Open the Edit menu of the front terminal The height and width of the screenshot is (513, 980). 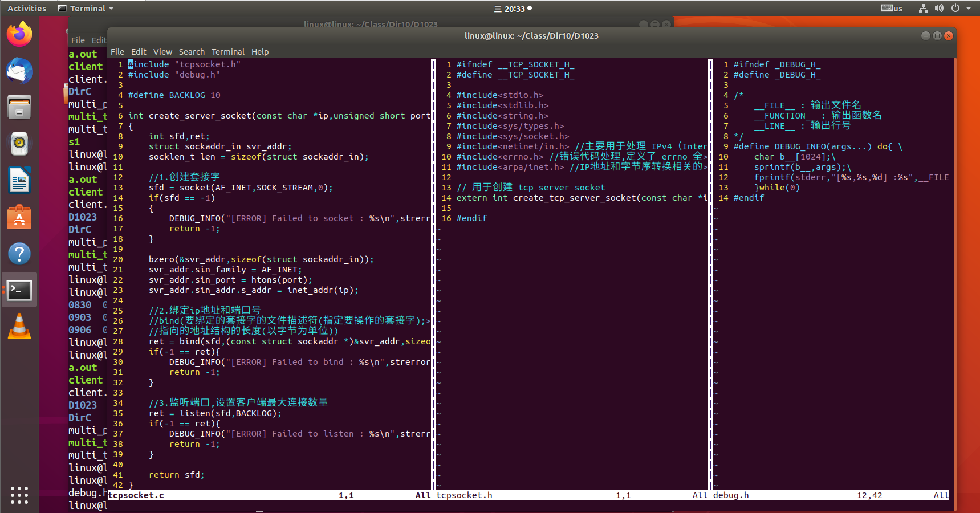[139, 52]
